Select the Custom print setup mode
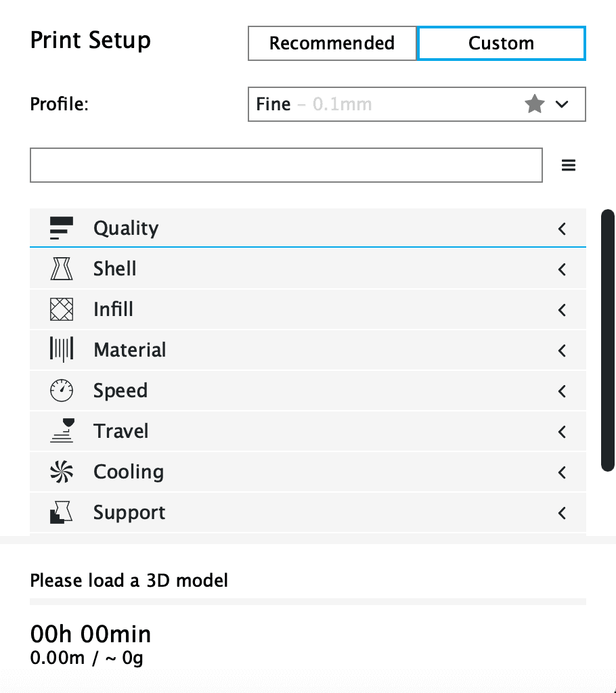Screen dimensions: 616x693 [501, 43]
